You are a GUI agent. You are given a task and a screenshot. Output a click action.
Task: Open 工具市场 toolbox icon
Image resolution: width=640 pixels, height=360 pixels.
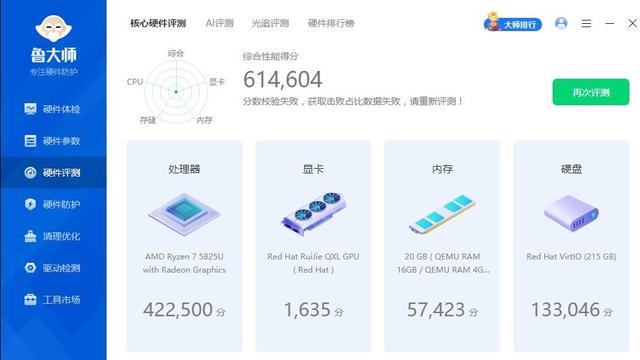tap(30, 300)
